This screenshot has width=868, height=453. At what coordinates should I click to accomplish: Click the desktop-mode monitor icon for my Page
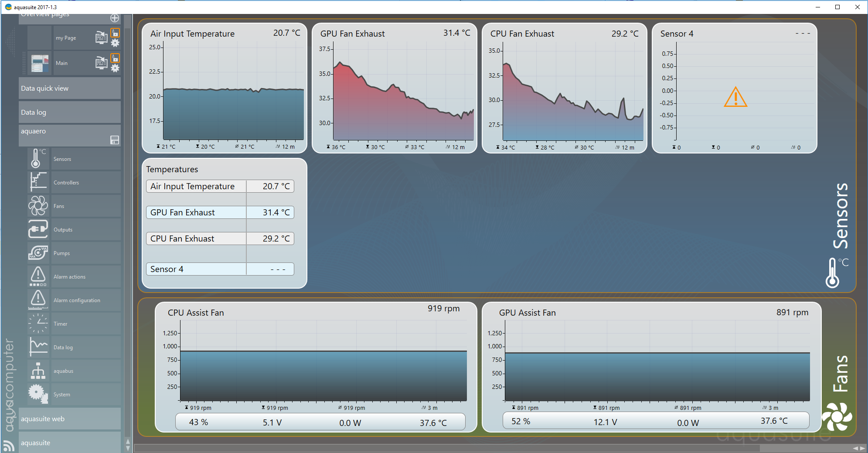click(x=101, y=37)
